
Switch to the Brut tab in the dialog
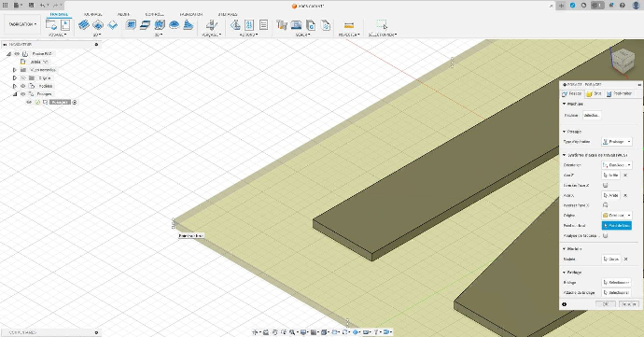point(594,93)
